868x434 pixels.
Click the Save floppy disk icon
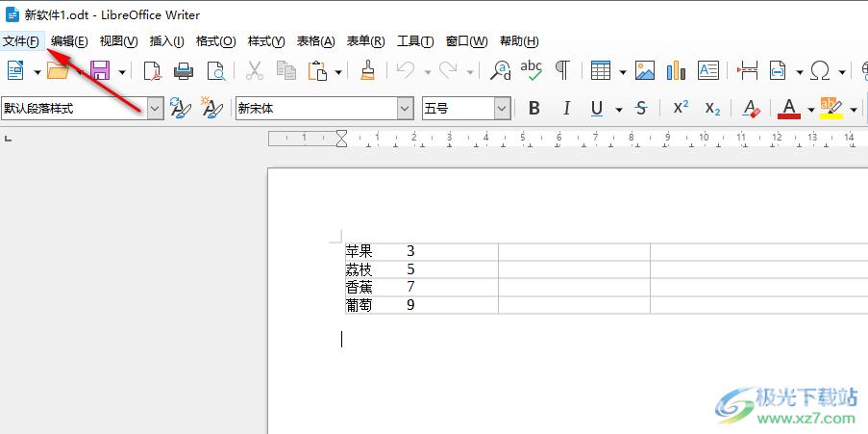[x=100, y=71]
